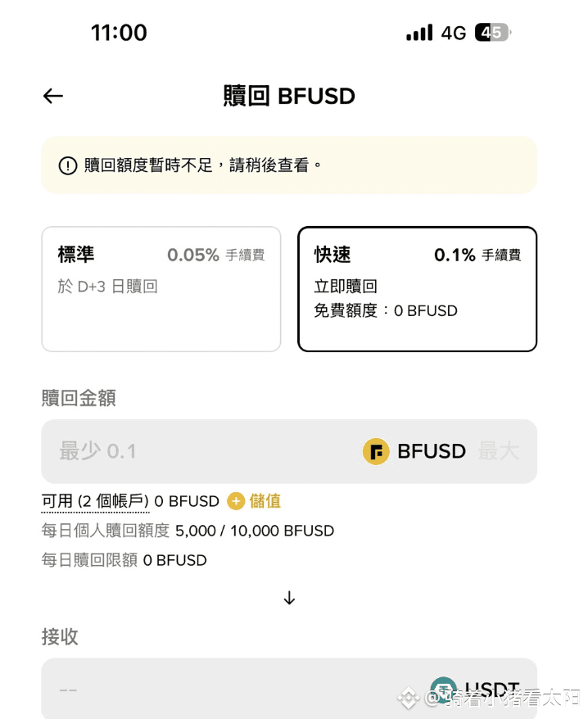Screen dimensions: 588x719
Task: Tap the yellow plus 儲值 icon
Action: point(236,501)
